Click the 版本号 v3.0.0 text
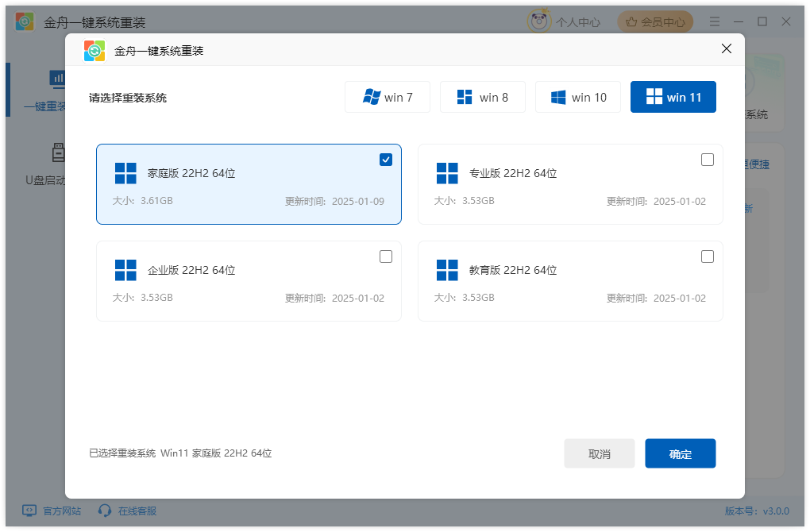810x532 pixels. pyautogui.click(x=757, y=511)
